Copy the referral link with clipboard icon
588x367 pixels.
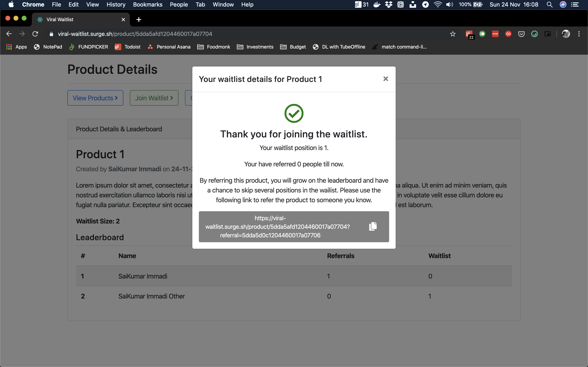click(373, 226)
